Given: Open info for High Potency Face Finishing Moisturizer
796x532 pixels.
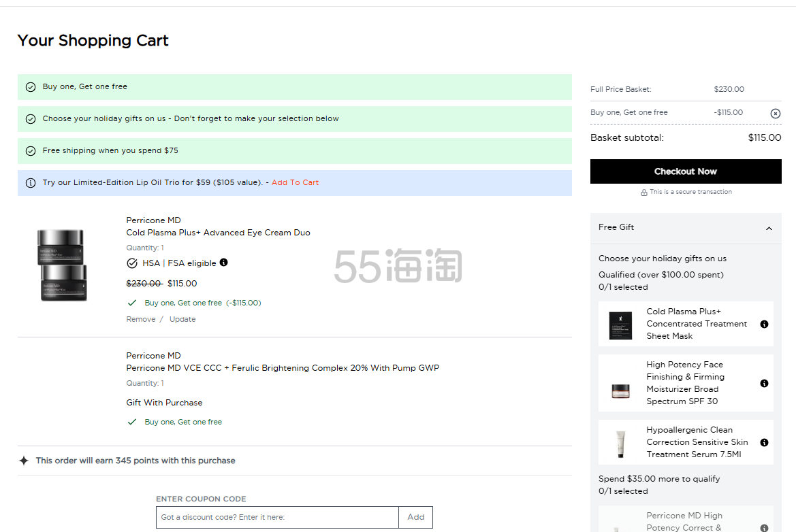Looking at the screenshot, I should 764,384.
